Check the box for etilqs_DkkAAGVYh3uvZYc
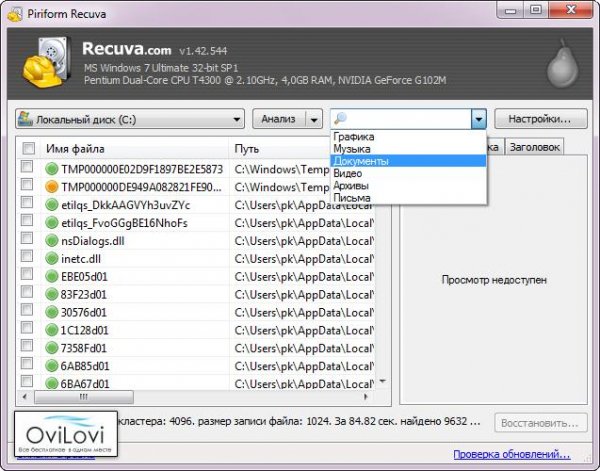Screen dimensions: 600x471 point(27,202)
